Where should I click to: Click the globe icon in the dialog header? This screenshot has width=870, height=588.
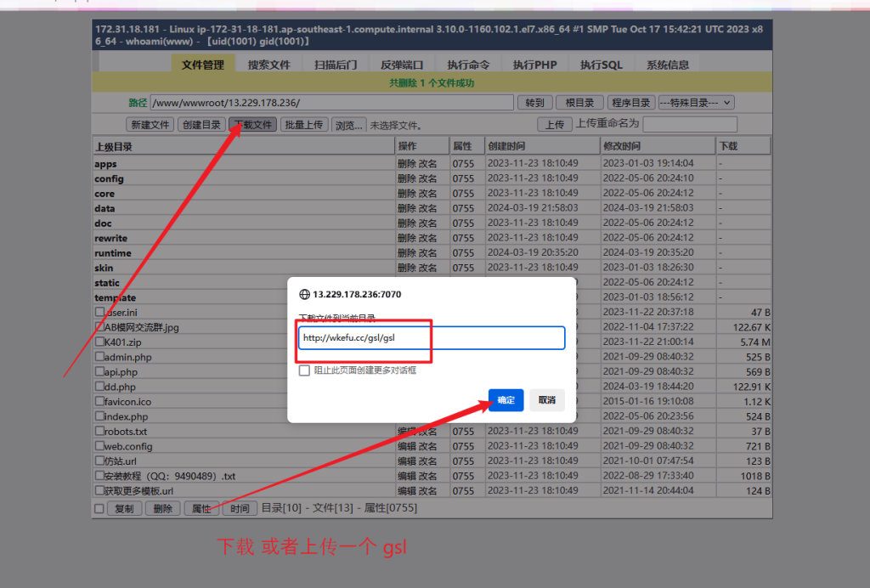[x=304, y=295]
